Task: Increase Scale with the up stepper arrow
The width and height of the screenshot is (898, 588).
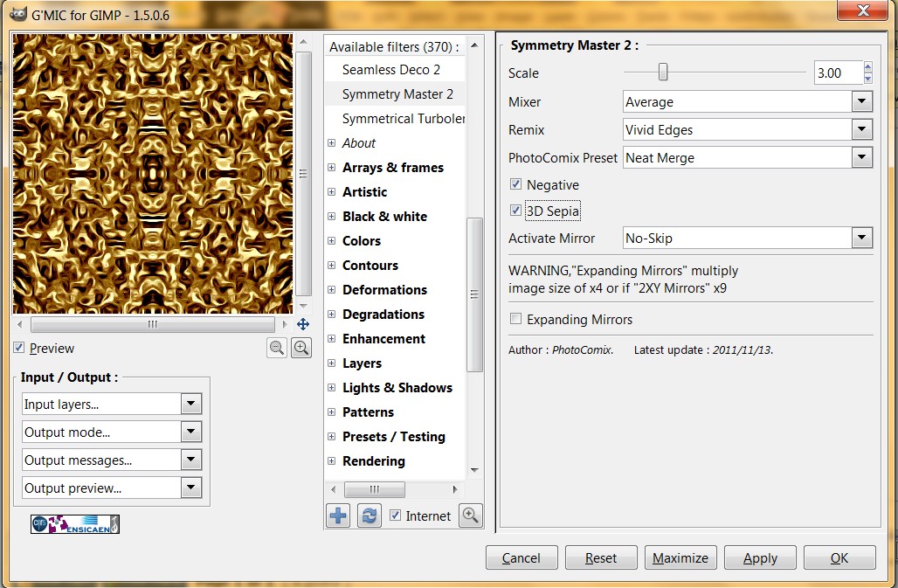Action: pyautogui.click(x=867, y=67)
